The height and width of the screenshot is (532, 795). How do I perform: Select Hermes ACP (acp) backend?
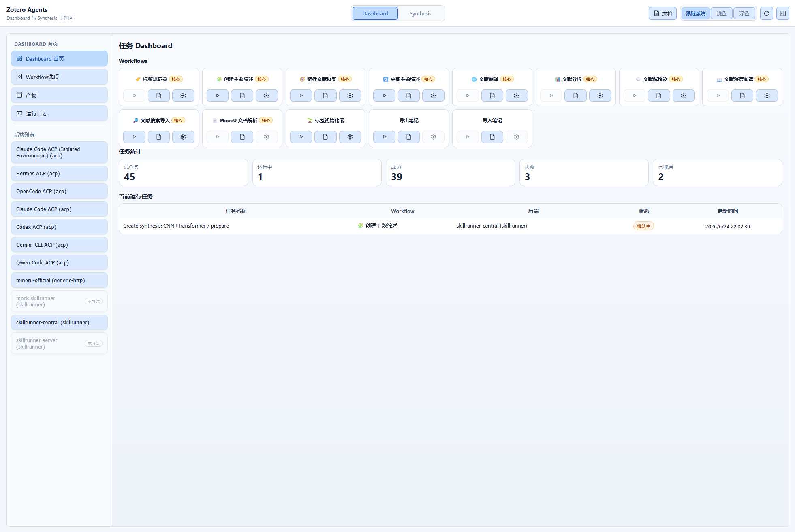(59, 173)
